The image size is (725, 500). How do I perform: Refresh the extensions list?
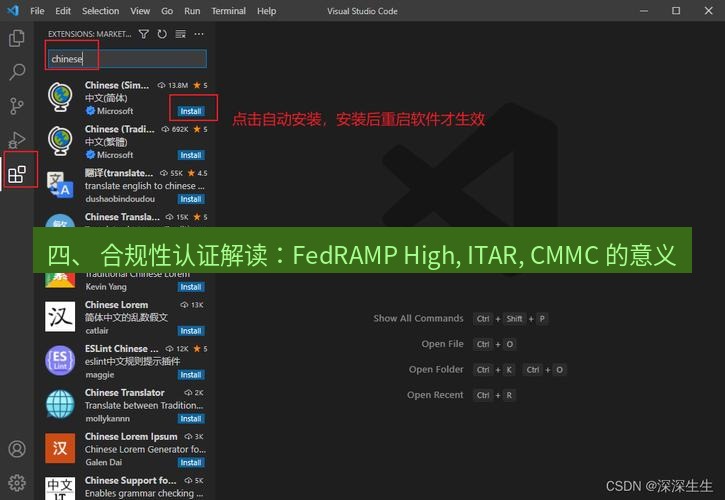coord(162,34)
